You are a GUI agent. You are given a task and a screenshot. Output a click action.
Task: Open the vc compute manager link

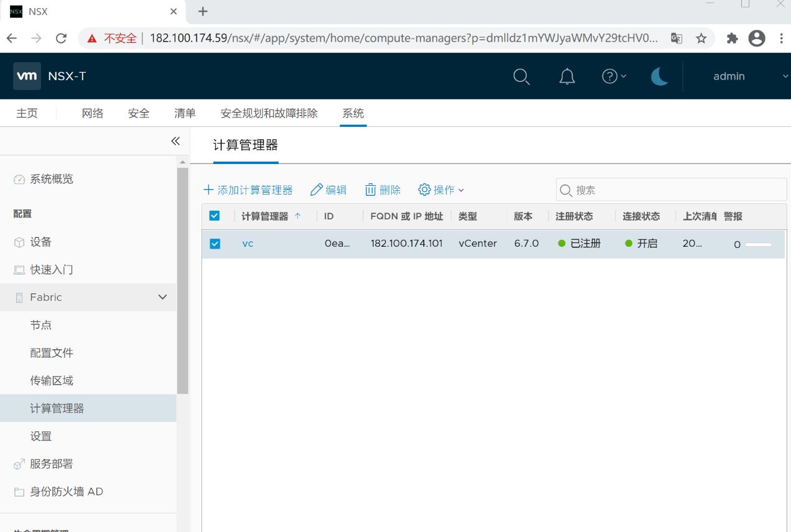click(247, 244)
